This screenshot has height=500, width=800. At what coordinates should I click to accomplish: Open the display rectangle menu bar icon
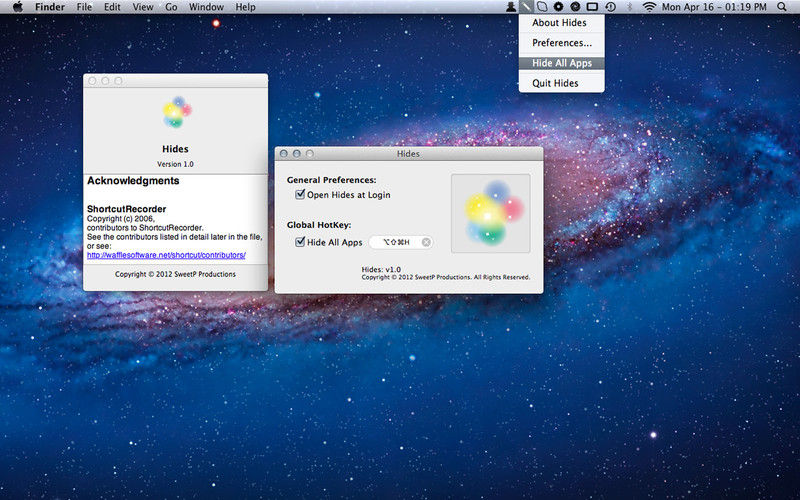pos(592,7)
